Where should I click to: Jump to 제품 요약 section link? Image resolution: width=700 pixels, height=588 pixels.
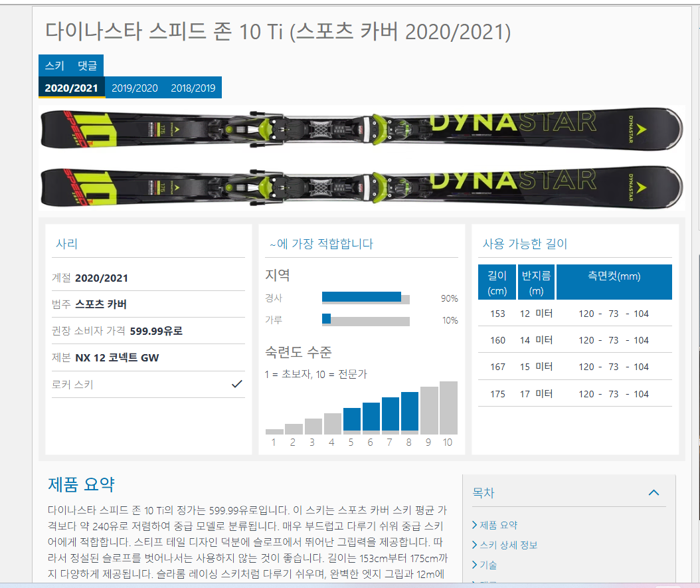coord(498,525)
